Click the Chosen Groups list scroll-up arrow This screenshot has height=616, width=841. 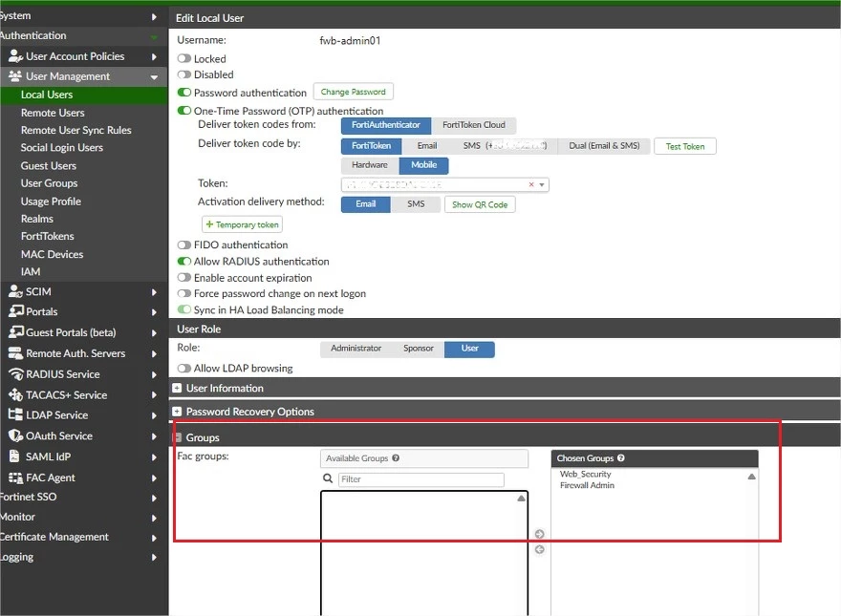tap(751, 476)
